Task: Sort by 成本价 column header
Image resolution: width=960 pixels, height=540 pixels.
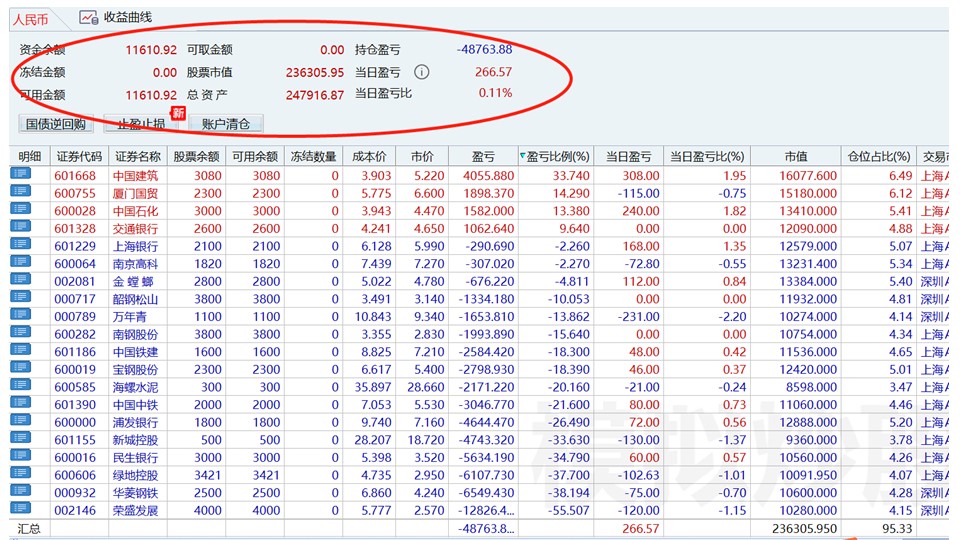Action: click(x=369, y=157)
